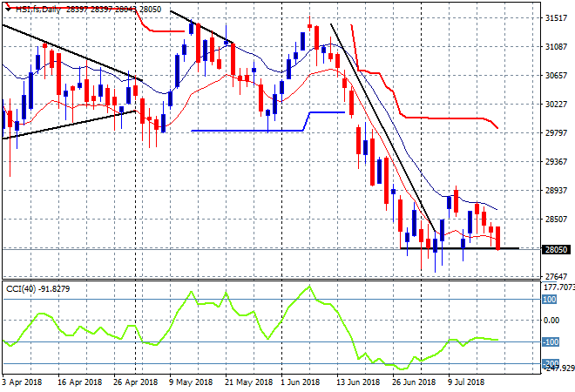Image resolution: width=575 pixels, height=392 pixels.
Task: Select the steep black June downtrend line
Action: point(383,128)
